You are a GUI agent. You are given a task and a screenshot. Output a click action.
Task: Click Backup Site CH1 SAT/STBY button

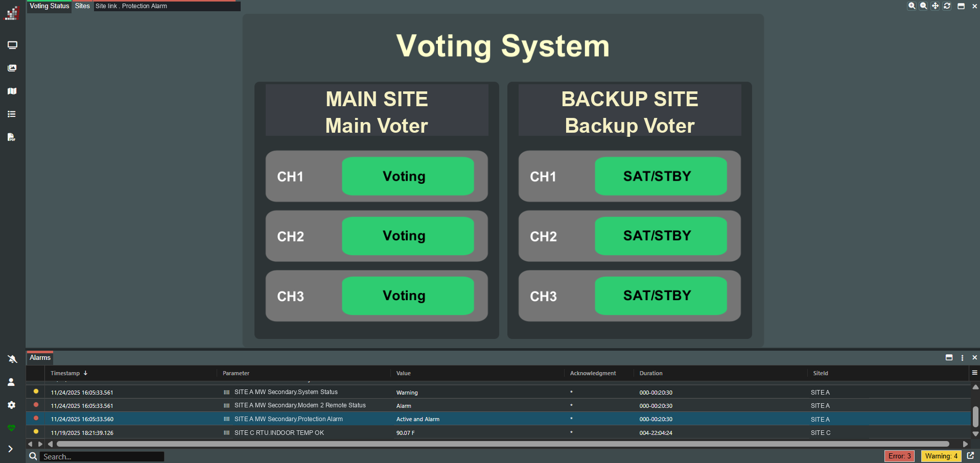661,176
